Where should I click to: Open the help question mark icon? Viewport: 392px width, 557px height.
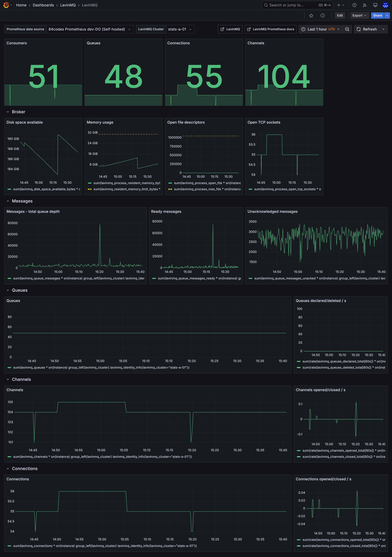(354, 5)
